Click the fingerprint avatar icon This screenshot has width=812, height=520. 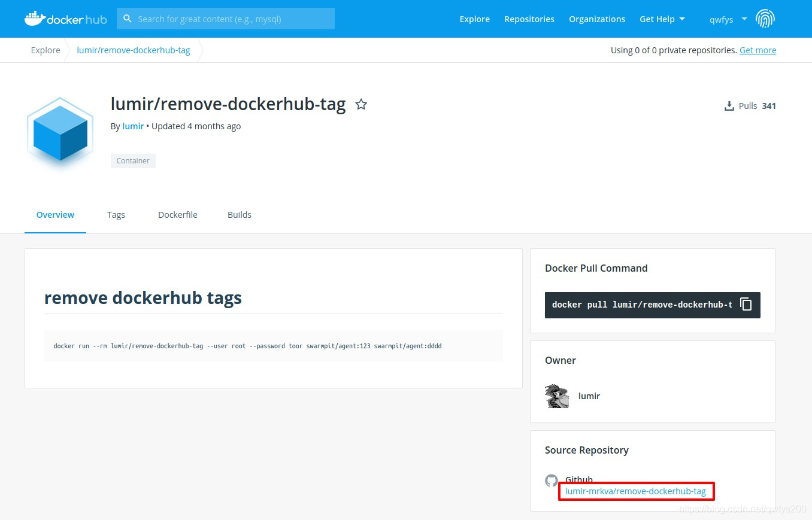pyautogui.click(x=765, y=19)
